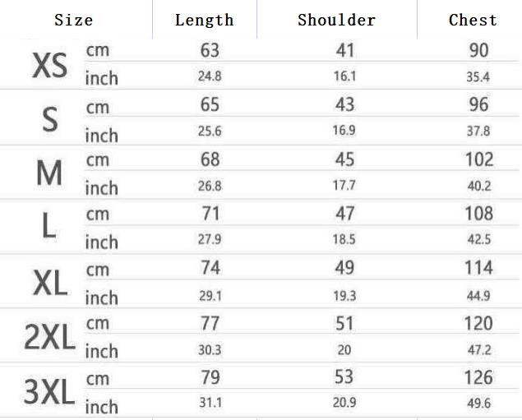Viewport: 522px width, 420px height.
Task: Click the 3XL chest value 49.6 inch
Action: tap(478, 404)
